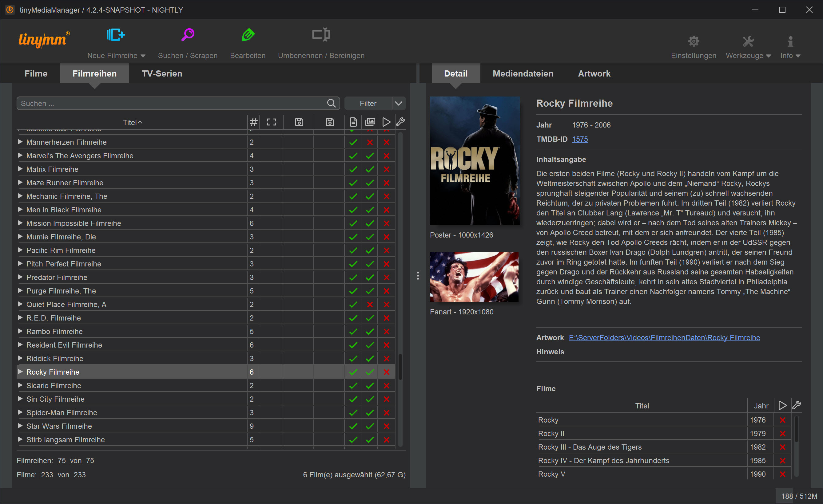Screen dimensions: 823x504
Task: Sort by Titel column header
Action: (x=132, y=123)
